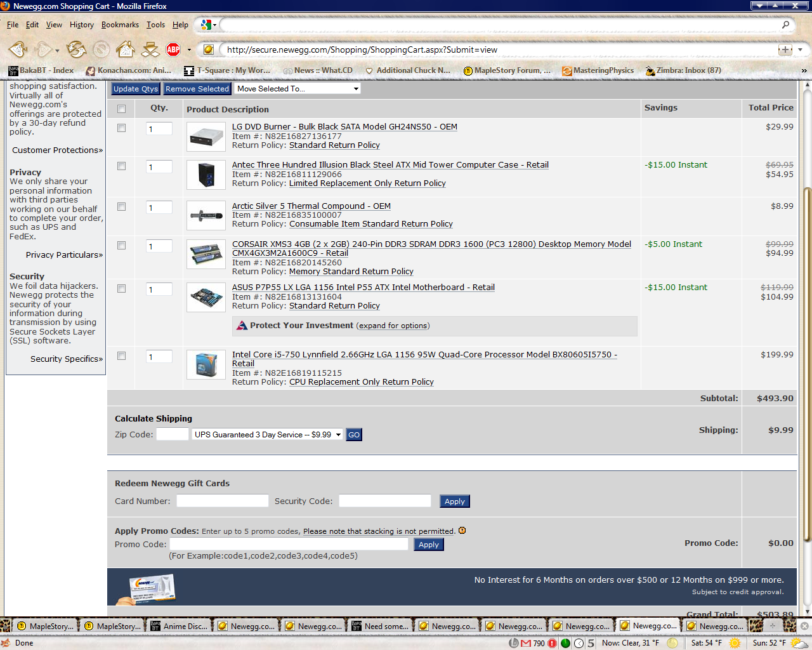Tick the Arctic Silver 5 checkbox
This screenshot has width=812, height=650.
[x=121, y=207]
